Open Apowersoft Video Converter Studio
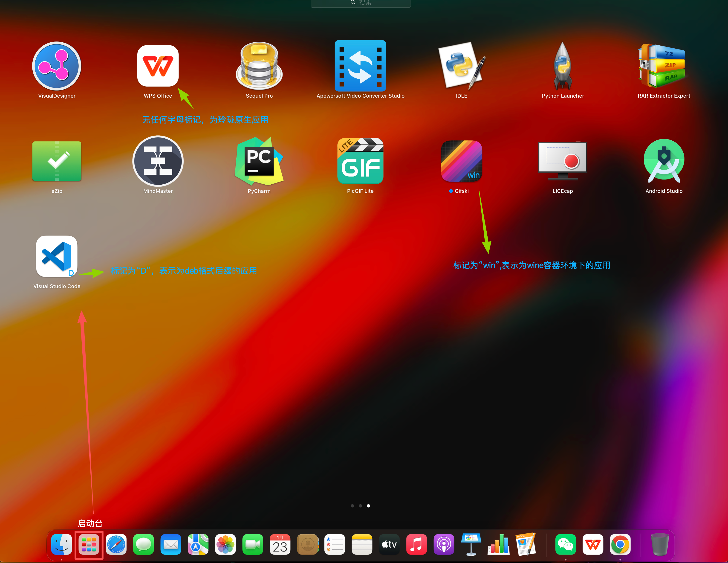This screenshot has height=563, width=728. (x=360, y=66)
